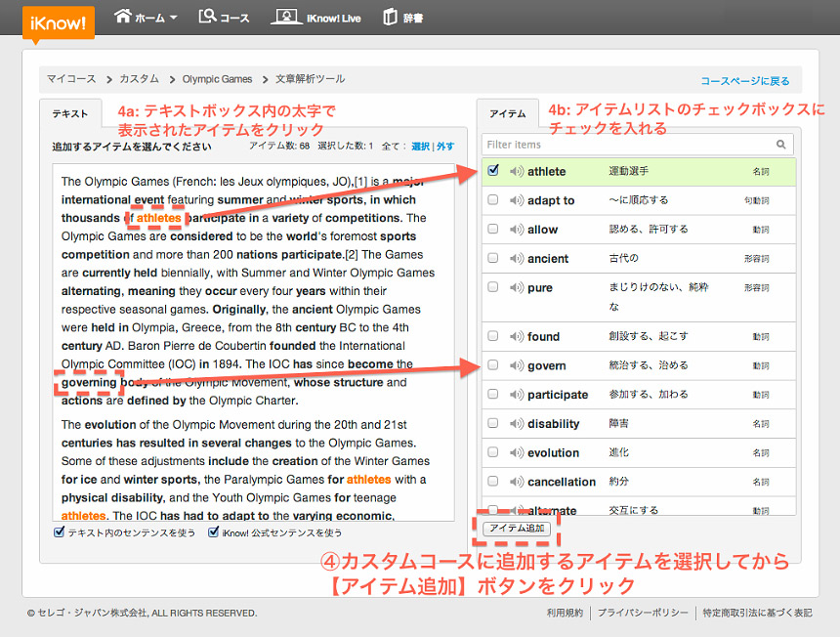Switch to the アイテム tab
The height and width of the screenshot is (637, 840).
(507, 113)
